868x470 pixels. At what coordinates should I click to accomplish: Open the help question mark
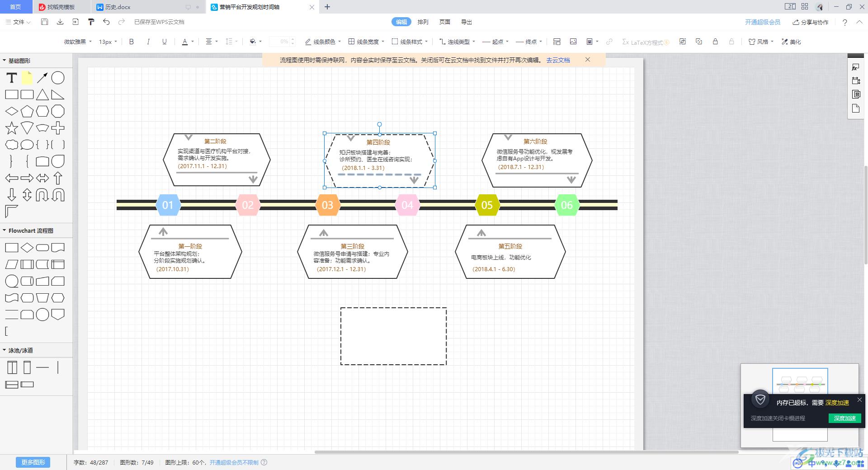coord(844,22)
